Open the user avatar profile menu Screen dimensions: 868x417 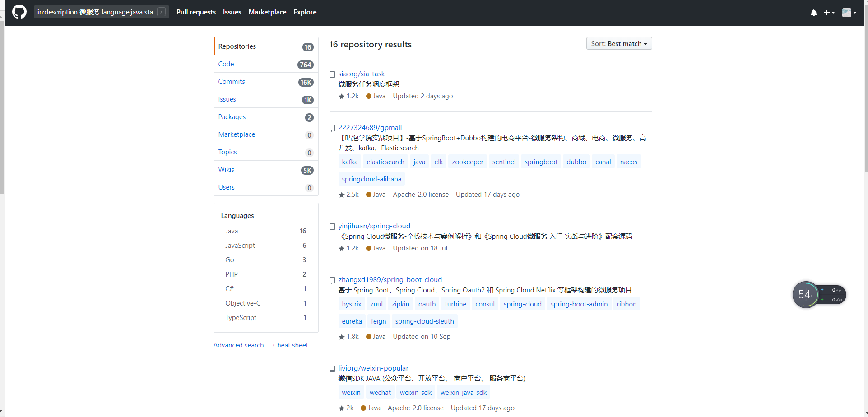[849, 13]
